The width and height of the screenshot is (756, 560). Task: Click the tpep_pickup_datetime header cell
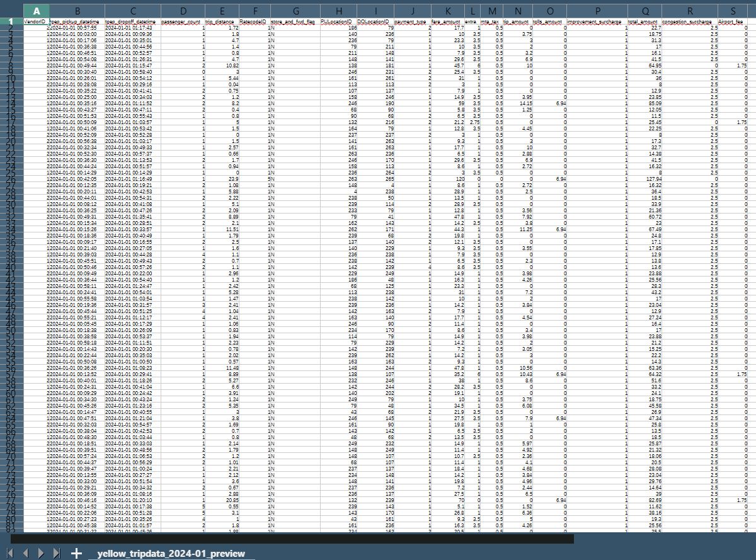pyautogui.click(x=77, y=21)
